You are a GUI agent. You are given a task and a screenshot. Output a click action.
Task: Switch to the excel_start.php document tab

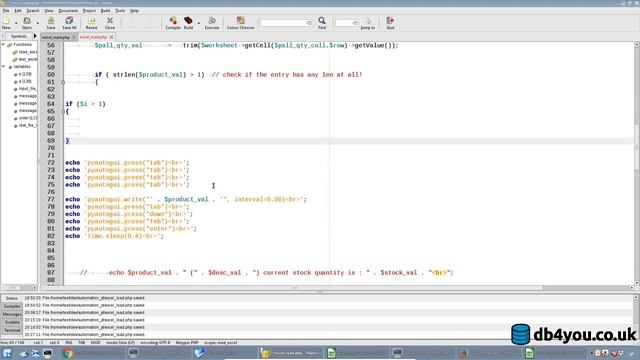click(x=56, y=37)
